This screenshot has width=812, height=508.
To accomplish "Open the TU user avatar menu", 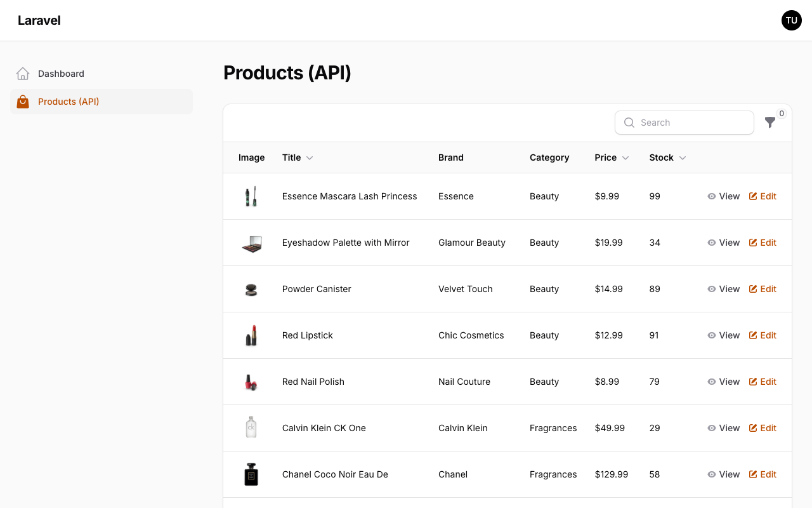I will pyautogui.click(x=791, y=20).
